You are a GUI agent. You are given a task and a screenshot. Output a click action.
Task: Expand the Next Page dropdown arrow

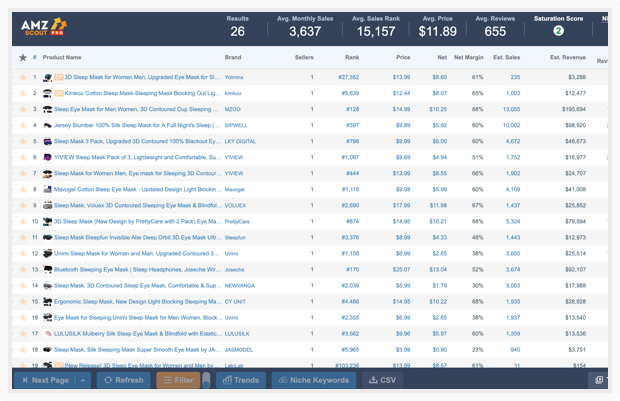point(83,380)
